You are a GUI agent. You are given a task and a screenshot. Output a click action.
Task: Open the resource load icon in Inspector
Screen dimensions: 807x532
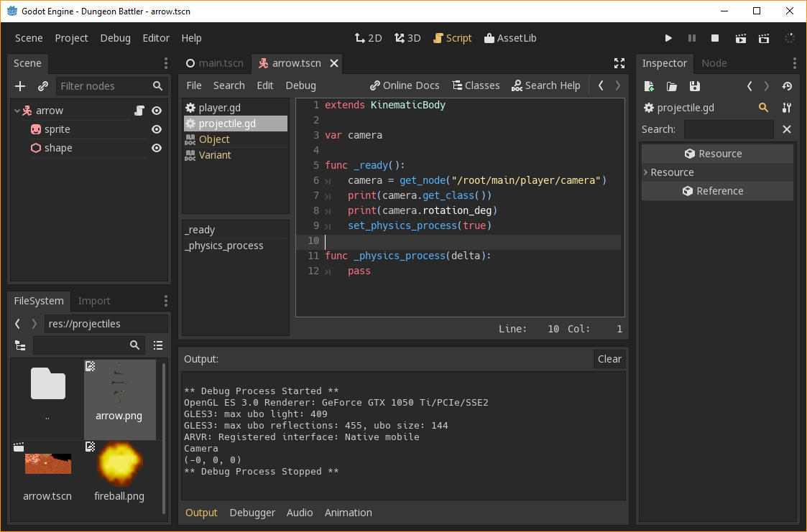671,86
